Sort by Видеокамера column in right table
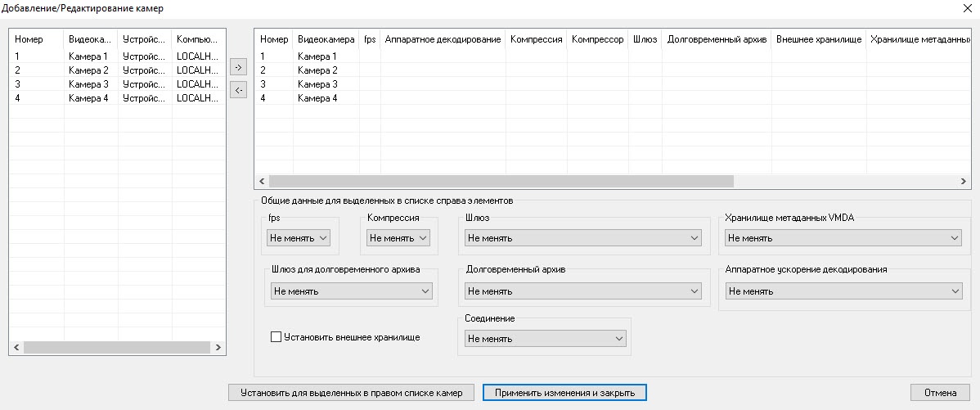Image resolution: width=980 pixels, height=410 pixels. (326, 39)
